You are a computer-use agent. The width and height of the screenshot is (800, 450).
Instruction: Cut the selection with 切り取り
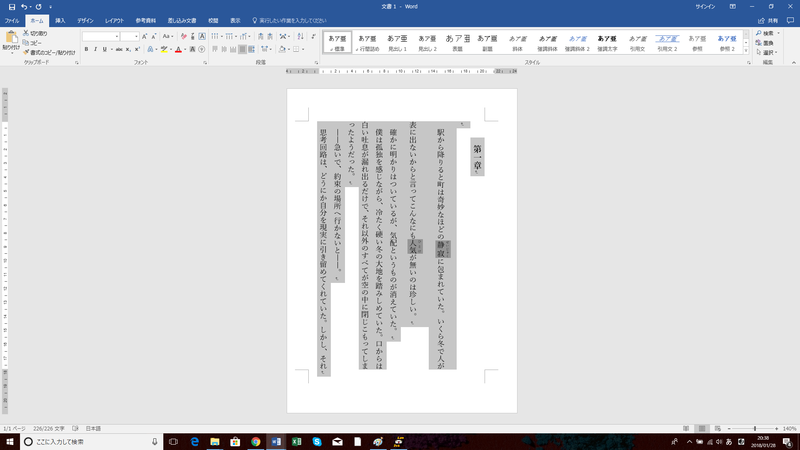coord(35,33)
